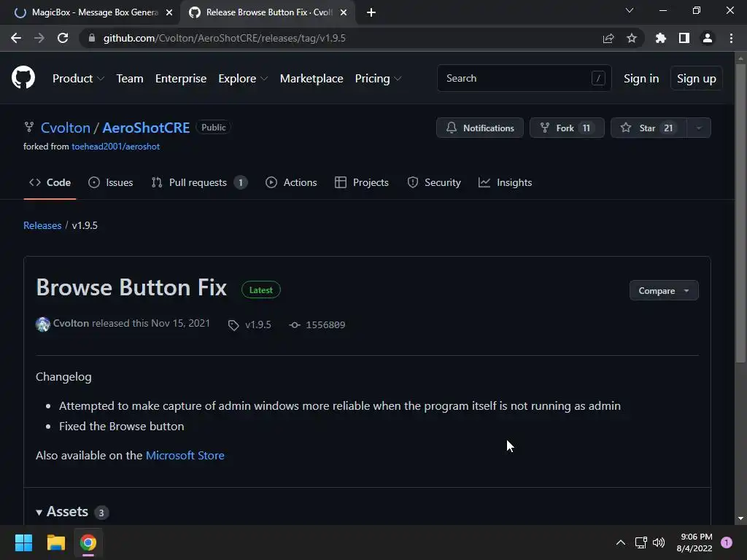Expand the Explore menu
This screenshot has width=747, height=560.
243,79
